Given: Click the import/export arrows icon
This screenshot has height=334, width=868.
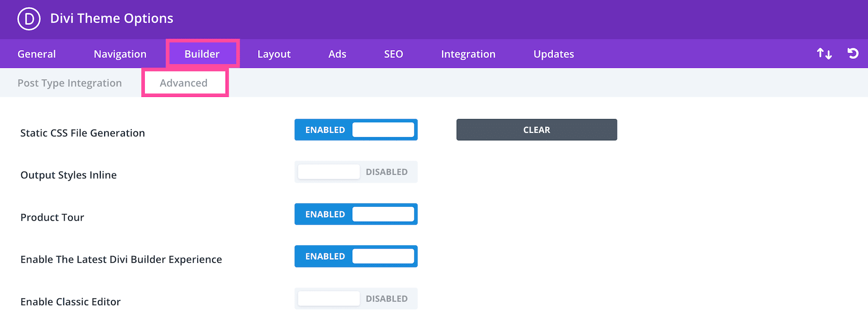Looking at the screenshot, I should (x=824, y=53).
